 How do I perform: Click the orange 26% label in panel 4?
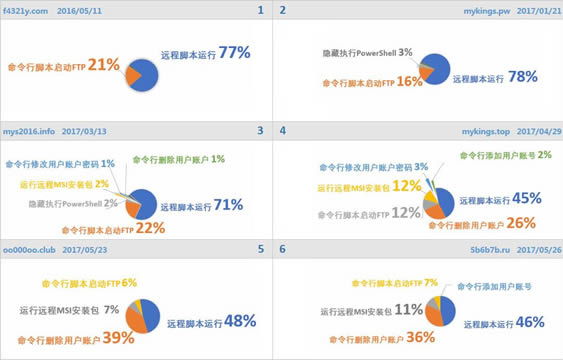tap(521, 223)
